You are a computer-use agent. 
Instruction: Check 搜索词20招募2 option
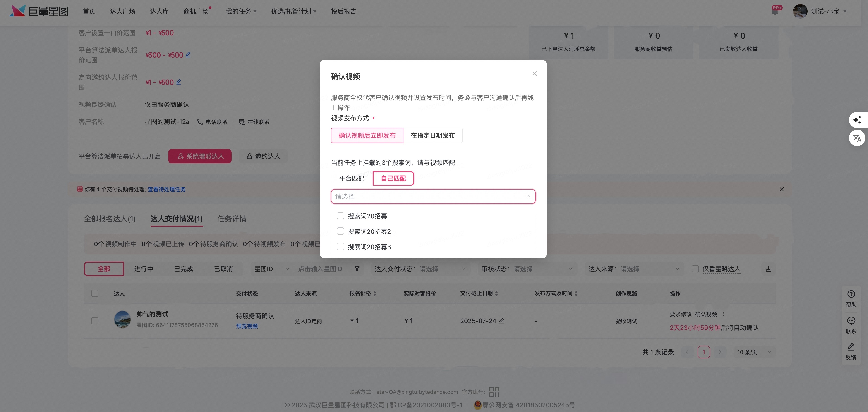coord(340,231)
